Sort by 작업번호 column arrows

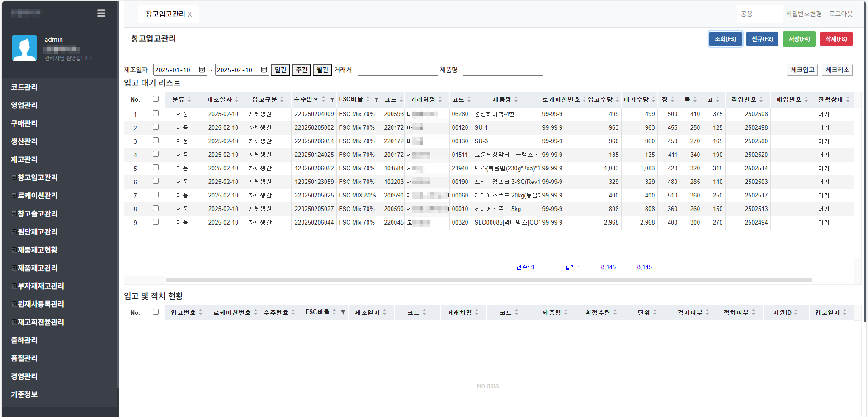pyautogui.click(x=761, y=99)
